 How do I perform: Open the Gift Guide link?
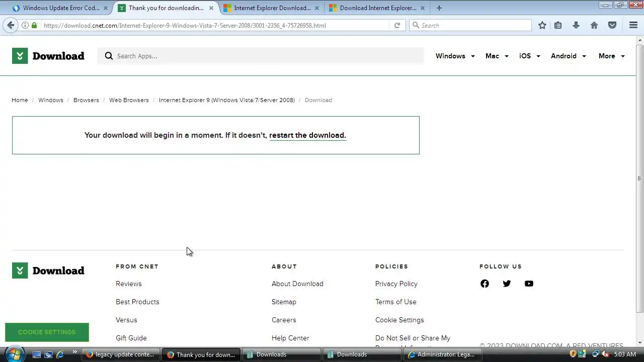[x=131, y=338]
